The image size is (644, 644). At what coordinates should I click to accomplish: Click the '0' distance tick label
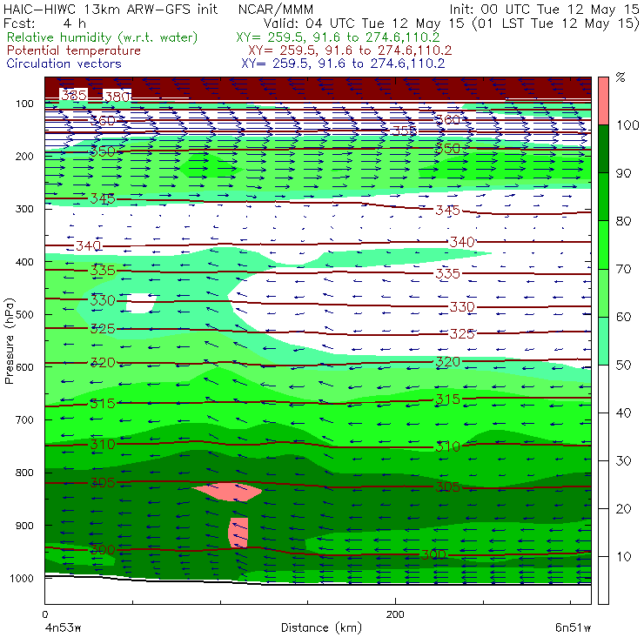click(x=44, y=614)
